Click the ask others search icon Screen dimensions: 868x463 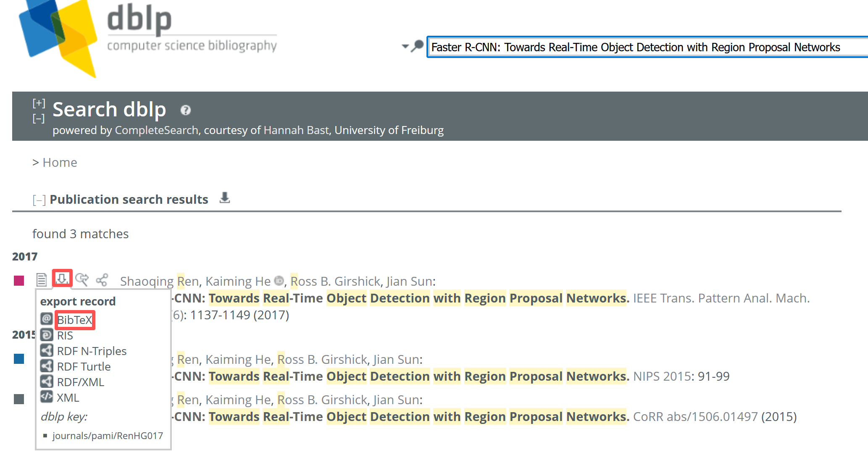coord(82,280)
